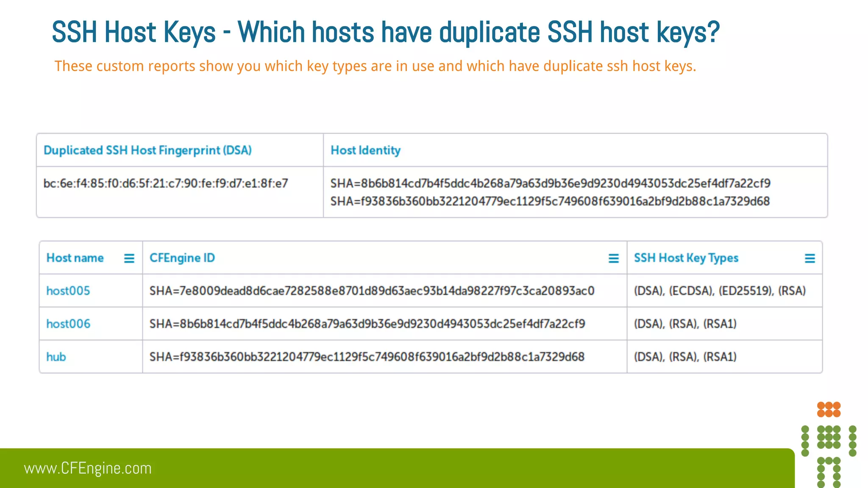Open the host005 link
Image resolution: width=868 pixels, height=488 pixels.
click(x=68, y=291)
